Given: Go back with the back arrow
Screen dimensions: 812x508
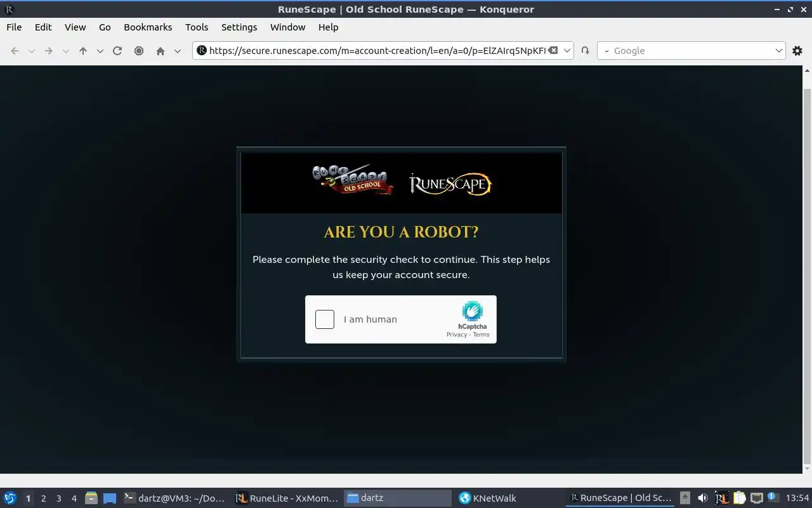Looking at the screenshot, I should pyautogui.click(x=15, y=51).
